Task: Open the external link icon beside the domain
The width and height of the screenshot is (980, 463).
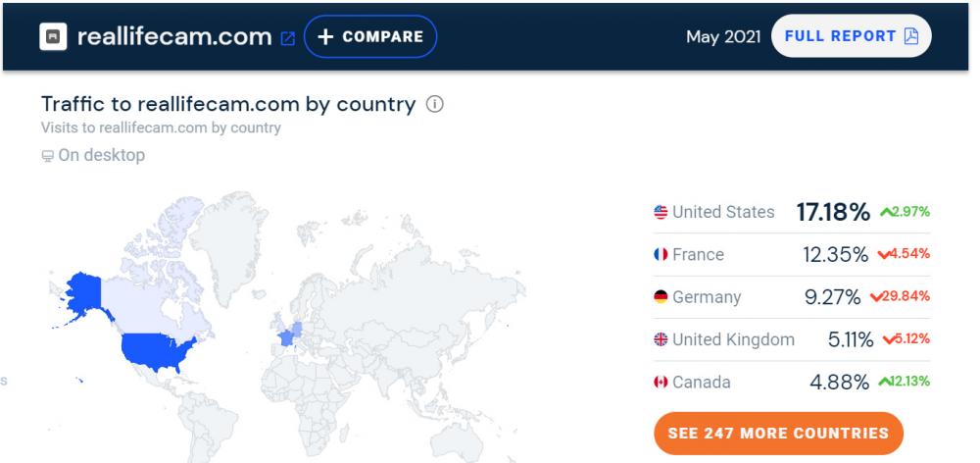Action: coord(288,38)
